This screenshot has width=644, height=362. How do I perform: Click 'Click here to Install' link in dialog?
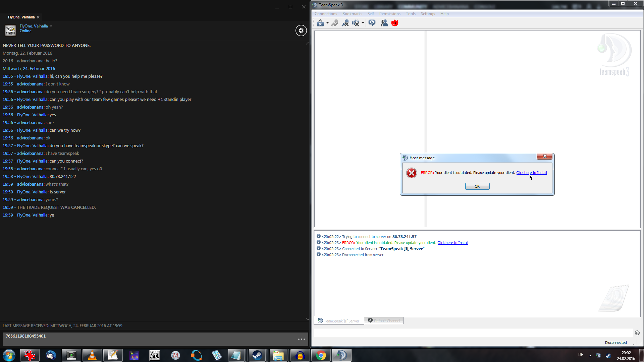click(x=531, y=173)
